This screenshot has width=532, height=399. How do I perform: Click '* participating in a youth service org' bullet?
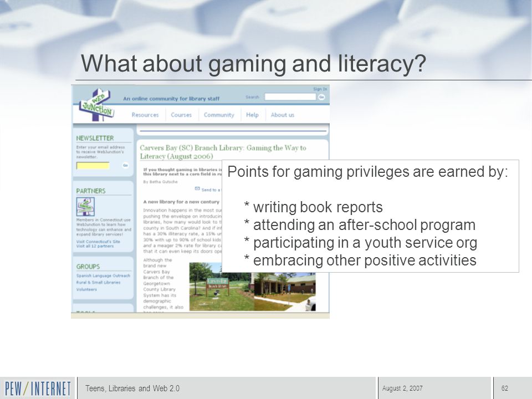[361, 243]
